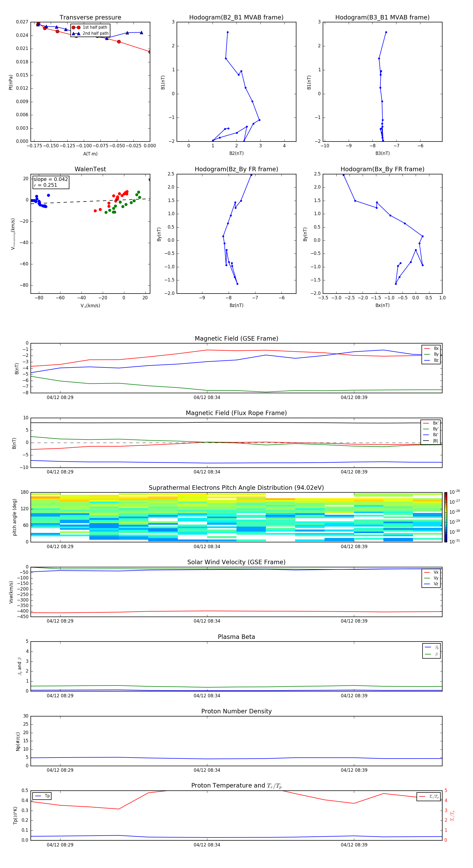Click the '|B|' entry in Flux Rope legend
The height and width of the screenshot is (868, 473).
pos(431,441)
